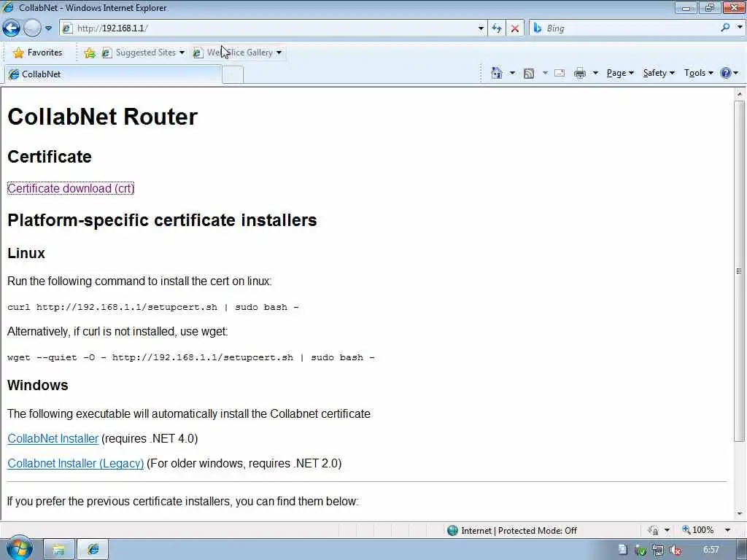Click the taskbar clock showing 6:57

point(711,550)
